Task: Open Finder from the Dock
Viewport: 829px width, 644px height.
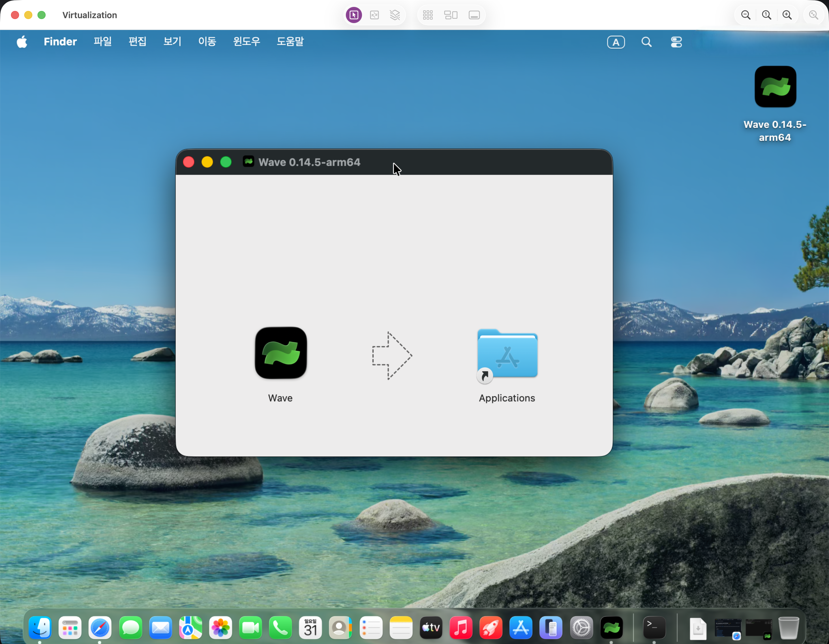Action: 40,628
